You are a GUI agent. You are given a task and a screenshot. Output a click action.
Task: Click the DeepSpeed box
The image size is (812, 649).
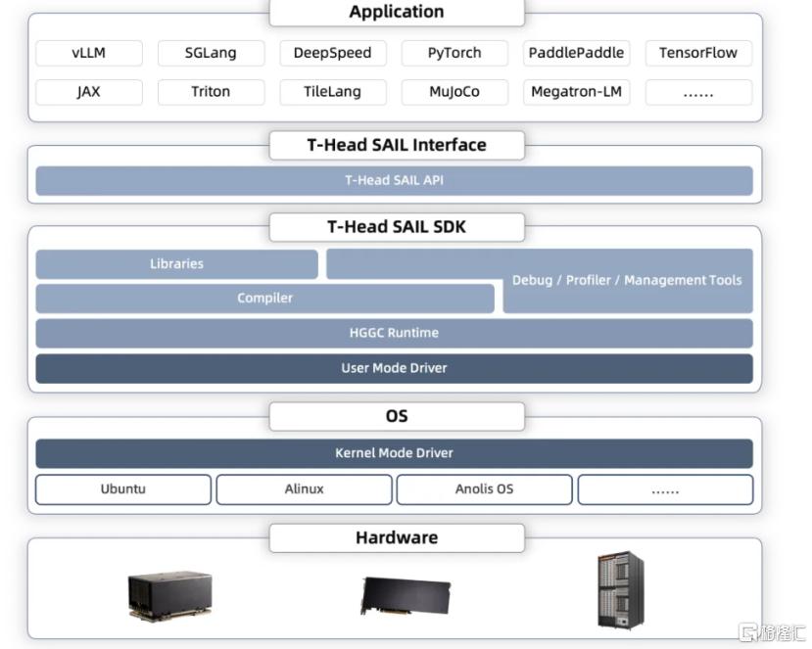(x=332, y=53)
